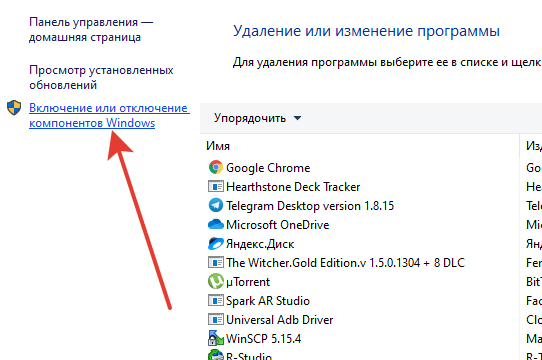542x360 pixels.
Task: Select Universal Adb Driver entry
Action: (x=280, y=320)
